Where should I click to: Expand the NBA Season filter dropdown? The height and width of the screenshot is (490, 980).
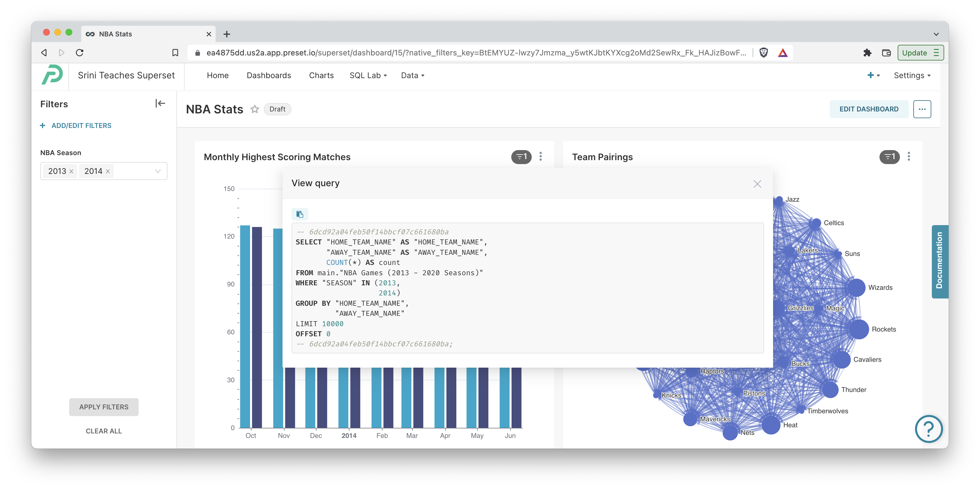coord(157,171)
